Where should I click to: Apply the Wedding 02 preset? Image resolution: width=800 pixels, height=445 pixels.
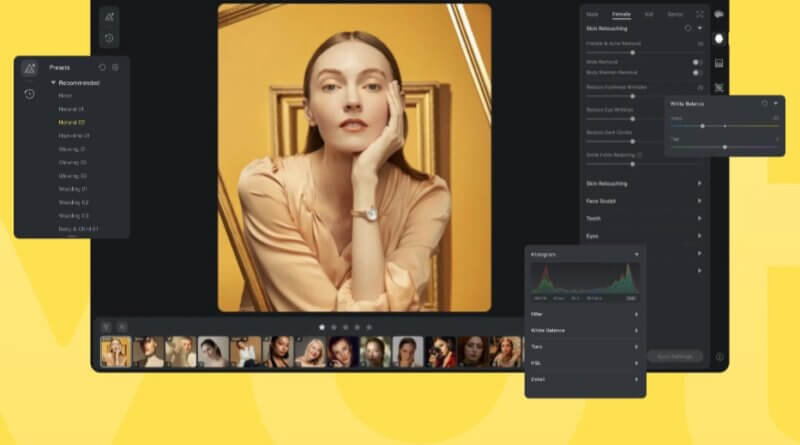pyautogui.click(x=73, y=203)
